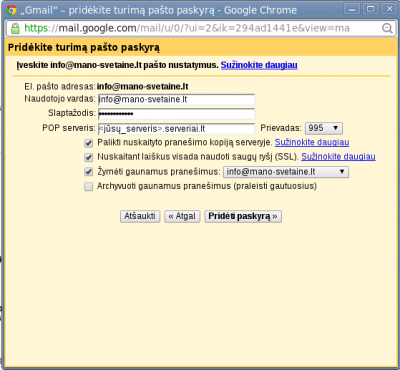
Task: Click the Chrome logo icon in title bar
Action: 11,10
